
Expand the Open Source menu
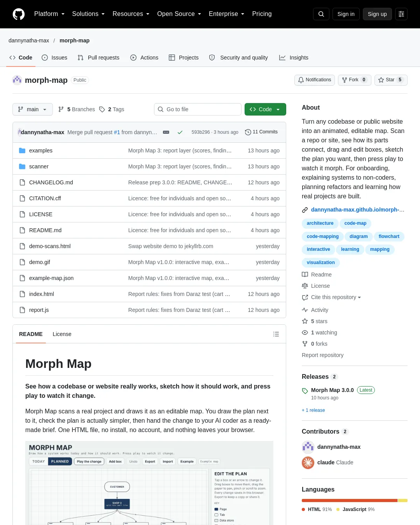179,14
